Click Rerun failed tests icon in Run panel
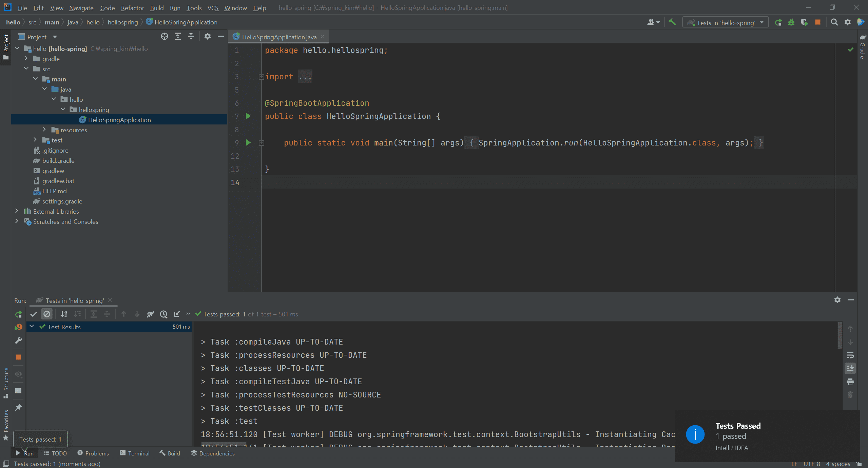 click(18, 327)
